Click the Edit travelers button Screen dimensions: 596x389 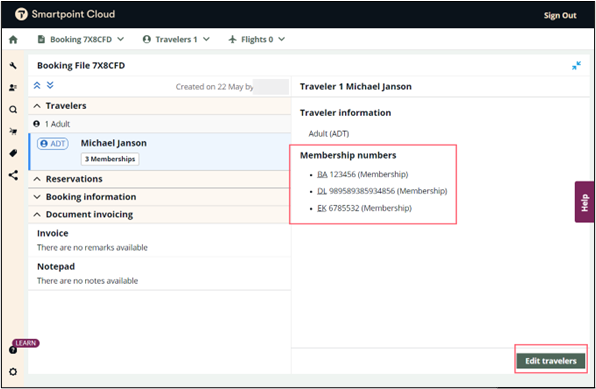pyautogui.click(x=551, y=361)
